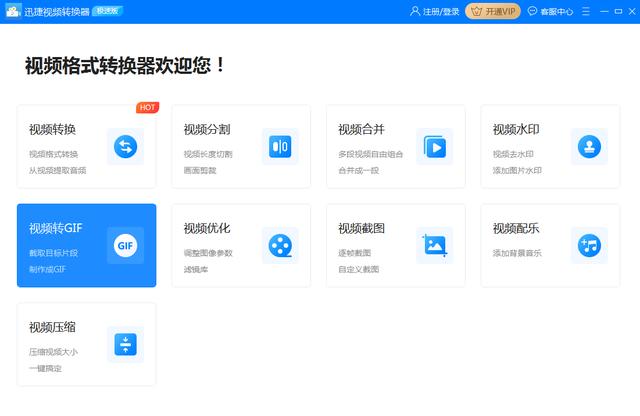This screenshot has height=416, width=640.
Task: Click the screenshot image icon for 视频截图
Action: tap(434, 245)
